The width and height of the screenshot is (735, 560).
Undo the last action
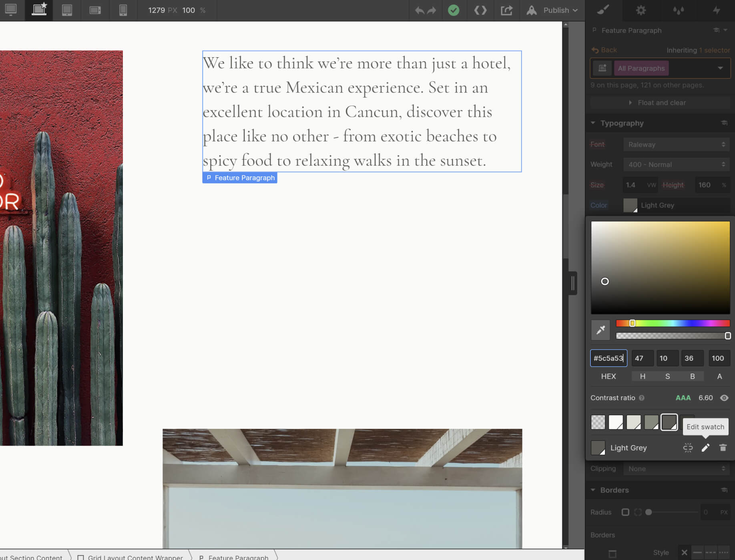pyautogui.click(x=420, y=10)
